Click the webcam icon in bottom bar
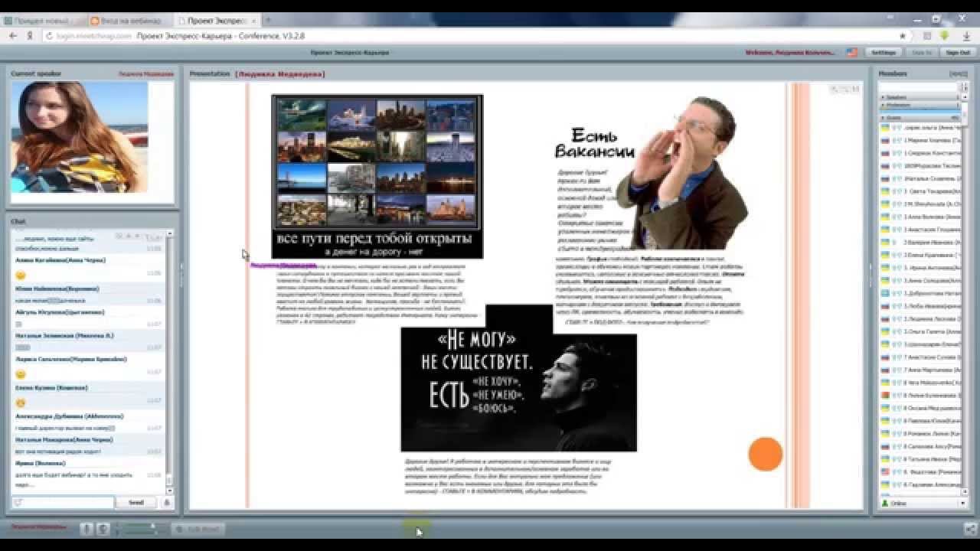The image size is (980, 551). click(103, 529)
